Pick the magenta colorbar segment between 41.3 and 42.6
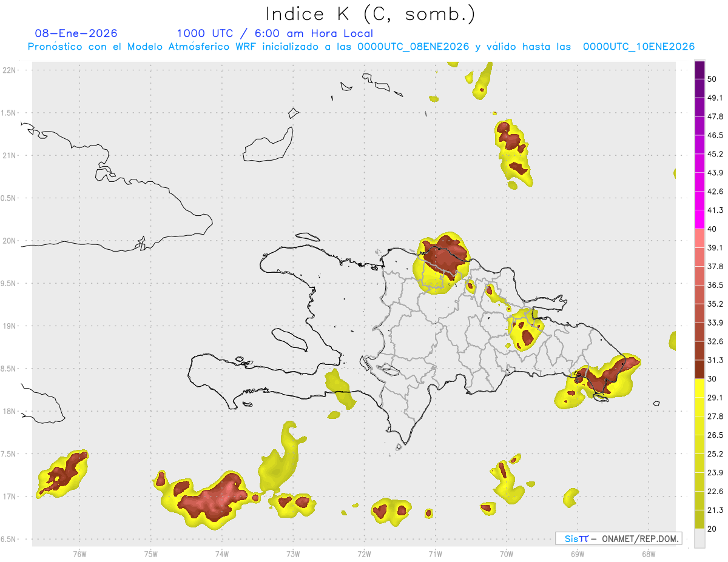The image size is (728, 562). tap(699, 201)
